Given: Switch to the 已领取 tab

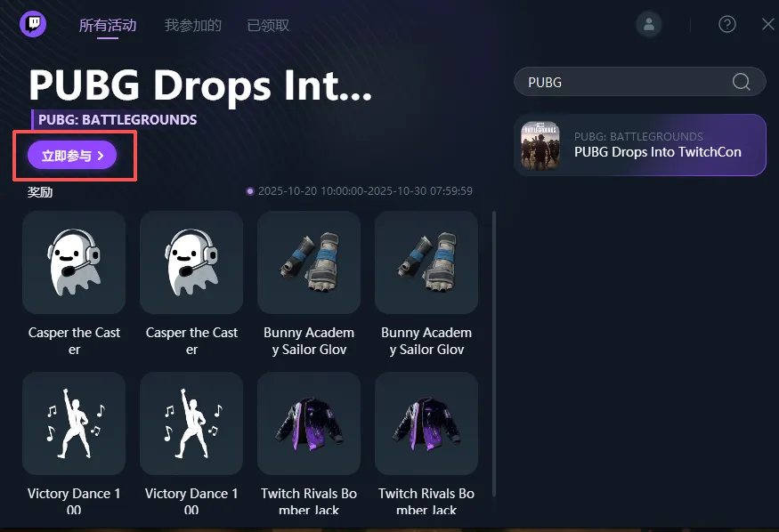Looking at the screenshot, I should [x=268, y=25].
